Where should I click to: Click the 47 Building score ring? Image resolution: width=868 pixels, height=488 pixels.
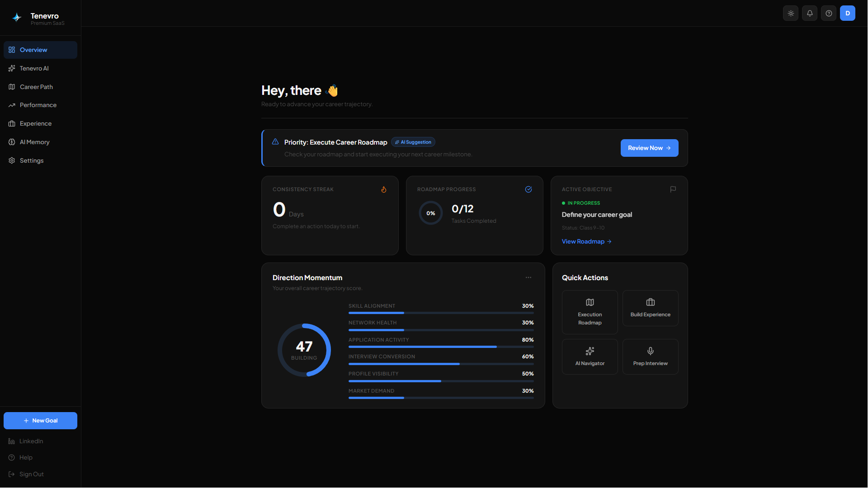304,350
